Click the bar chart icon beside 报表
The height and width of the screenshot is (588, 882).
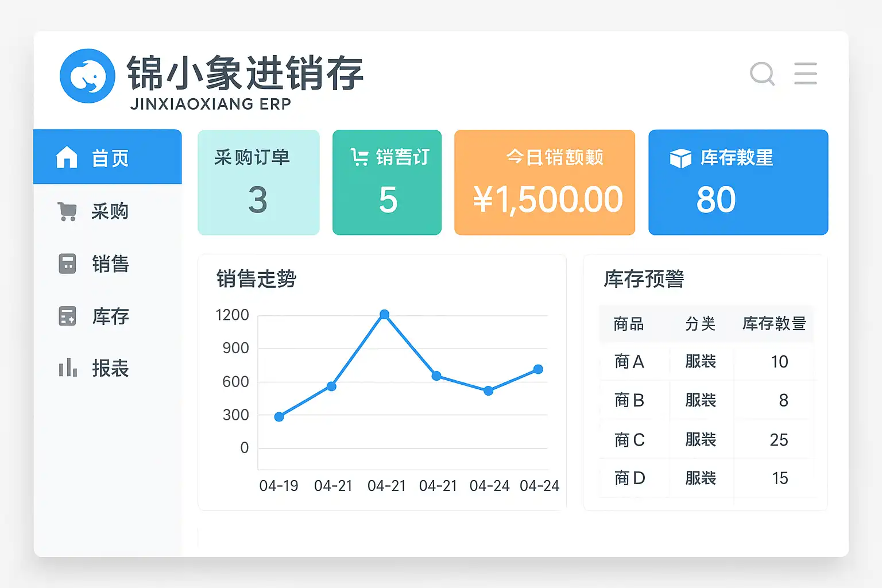point(67,367)
